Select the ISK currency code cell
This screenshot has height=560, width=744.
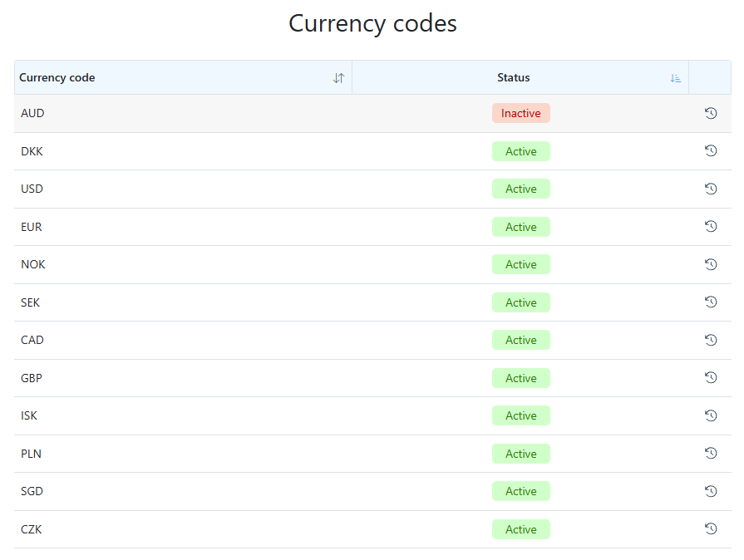(183, 416)
